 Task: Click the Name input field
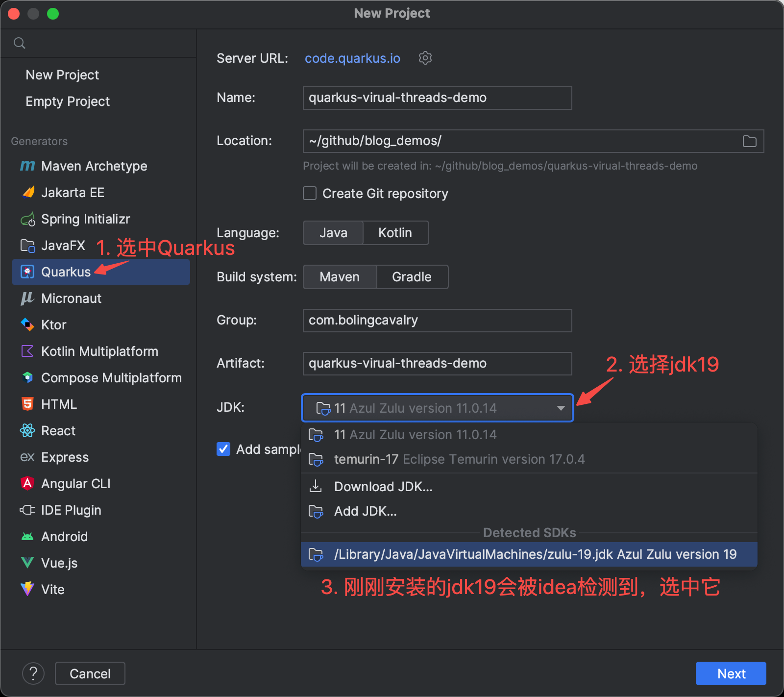click(437, 98)
